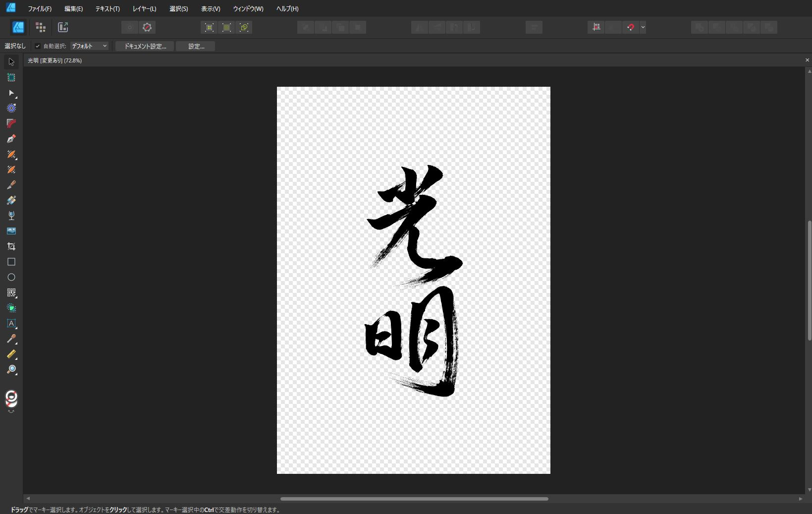Viewport: 812px width, 514px height.
Task: Open the ファイル(F) menu
Action: coord(40,9)
